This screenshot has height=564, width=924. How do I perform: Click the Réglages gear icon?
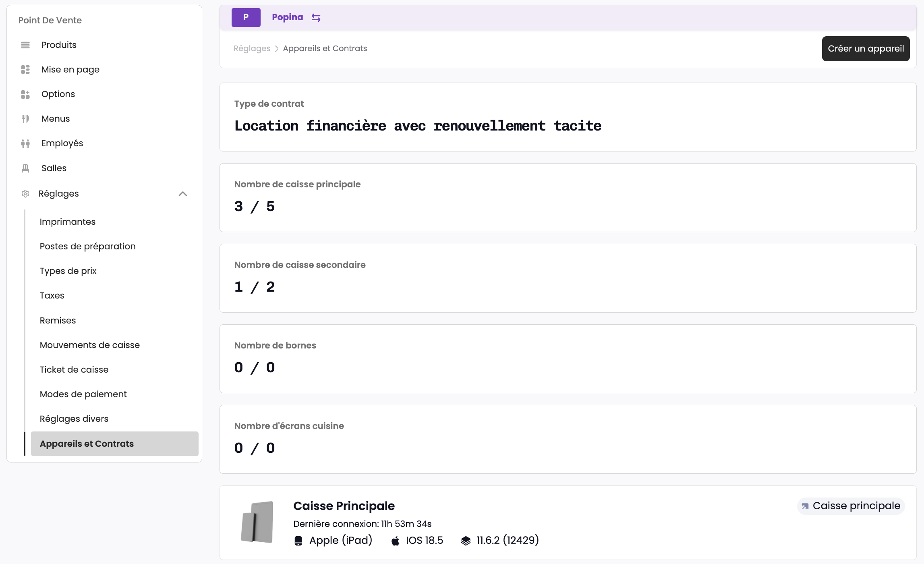25,193
